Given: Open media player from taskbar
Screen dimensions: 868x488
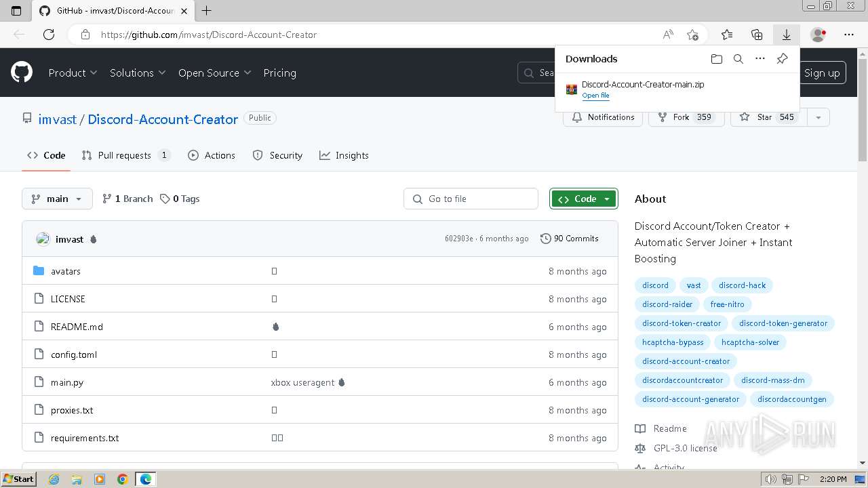Looking at the screenshot, I should [x=100, y=479].
